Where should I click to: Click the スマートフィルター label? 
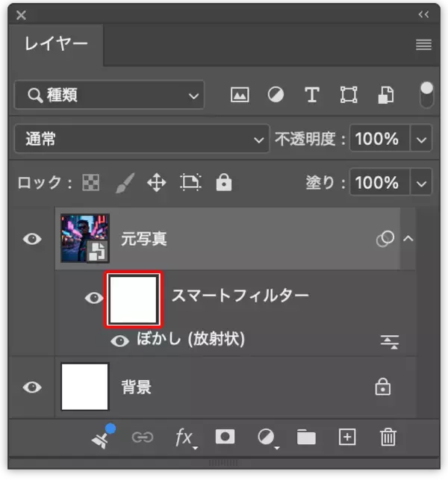coord(240,296)
